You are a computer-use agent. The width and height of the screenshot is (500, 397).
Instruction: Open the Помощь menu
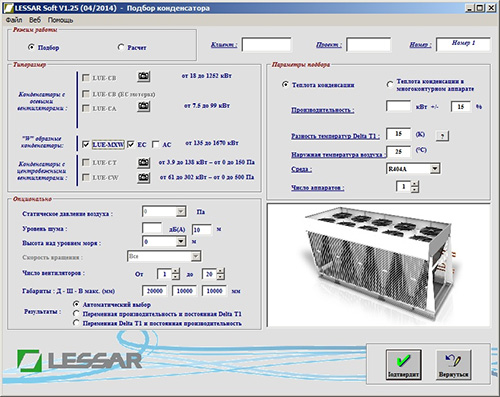[x=60, y=20]
